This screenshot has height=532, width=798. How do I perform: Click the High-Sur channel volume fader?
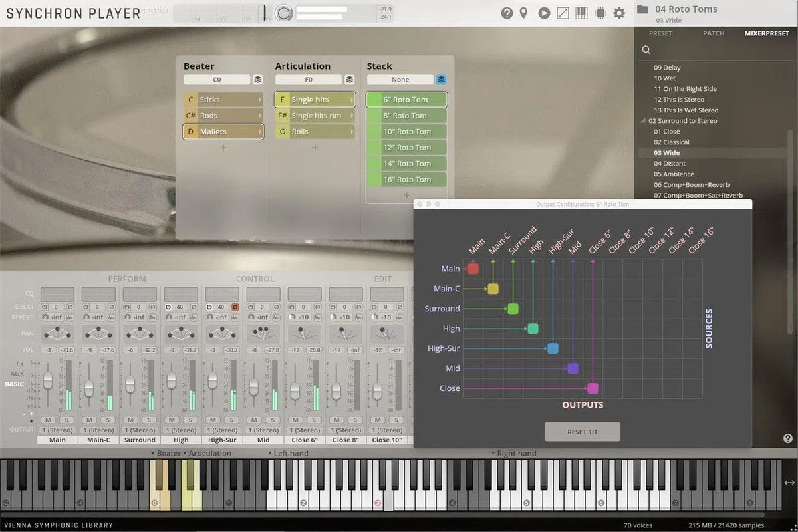213,380
